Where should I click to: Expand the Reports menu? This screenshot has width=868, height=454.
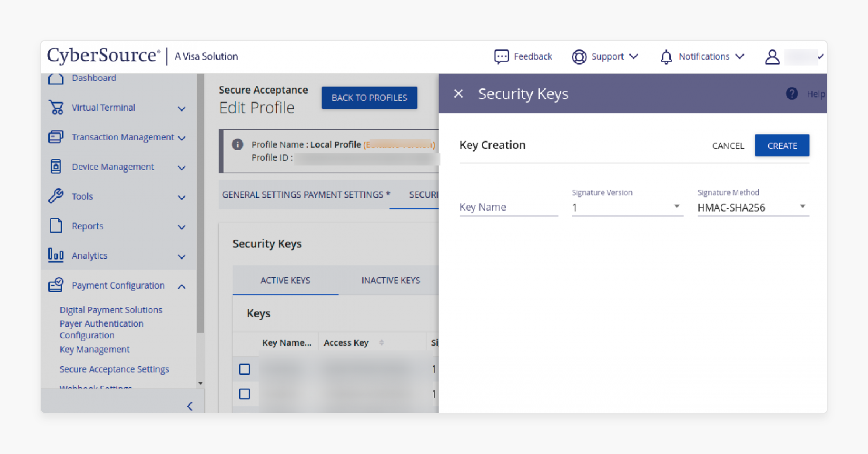pos(182,227)
